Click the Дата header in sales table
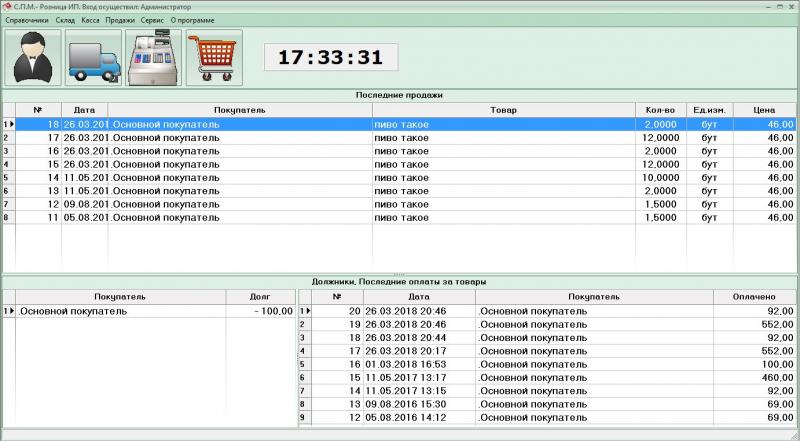This screenshot has width=800, height=441. 84,110
